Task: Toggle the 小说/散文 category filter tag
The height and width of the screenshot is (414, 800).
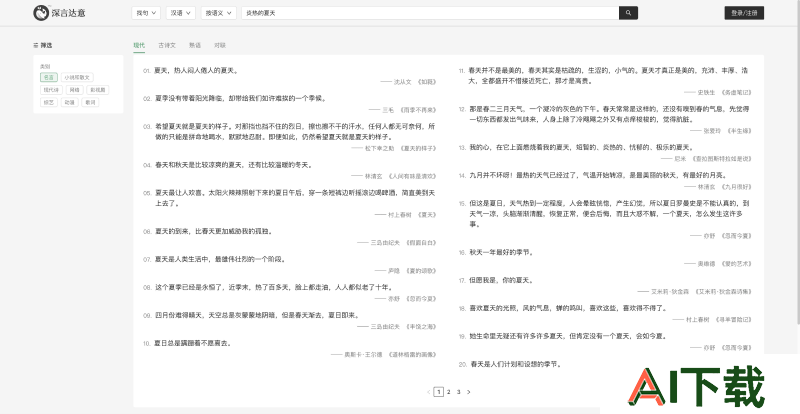Action: (x=77, y=78)
